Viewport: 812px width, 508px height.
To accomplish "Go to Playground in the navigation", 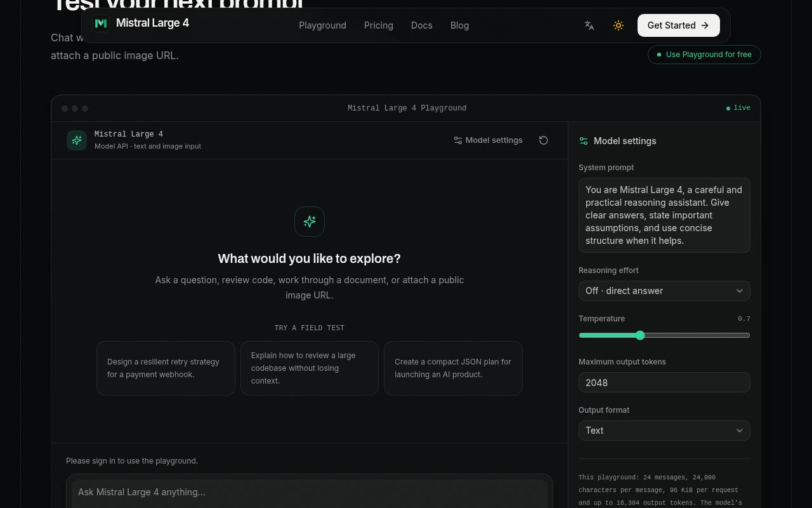I will (x=322, y=25).
